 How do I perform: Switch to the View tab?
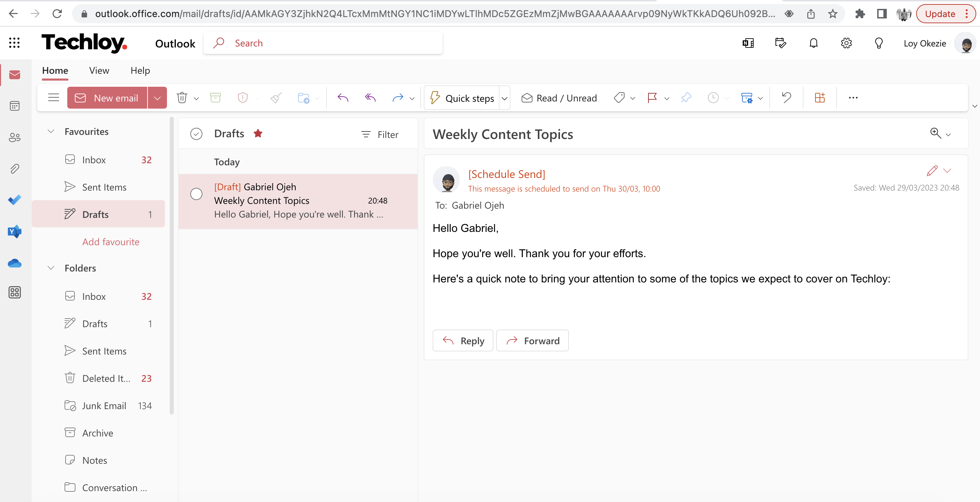coord(99,70)
